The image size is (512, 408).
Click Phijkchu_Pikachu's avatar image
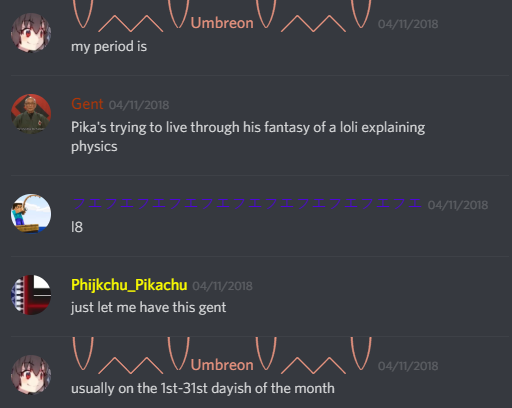click(x=31, y=295)
